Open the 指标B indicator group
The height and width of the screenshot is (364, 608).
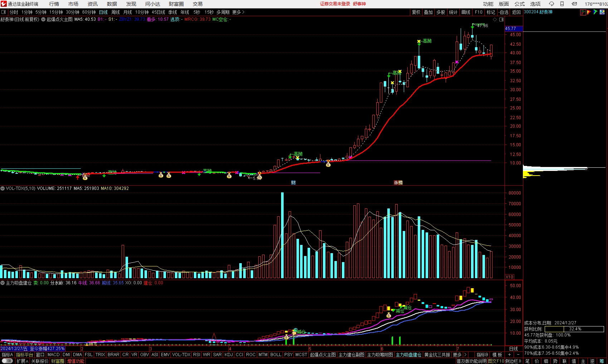(x=482, y=355)
